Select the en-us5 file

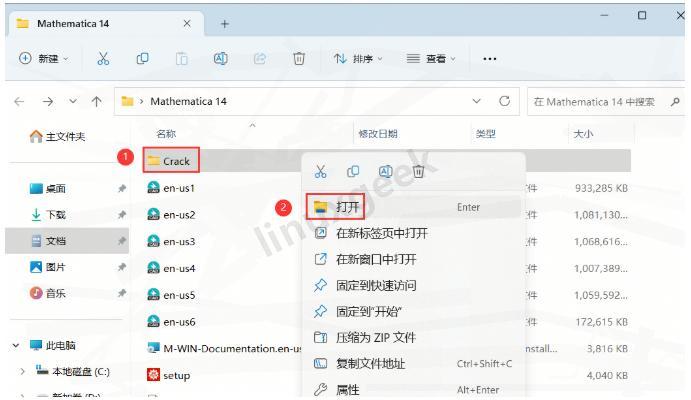tap(171, 295)
